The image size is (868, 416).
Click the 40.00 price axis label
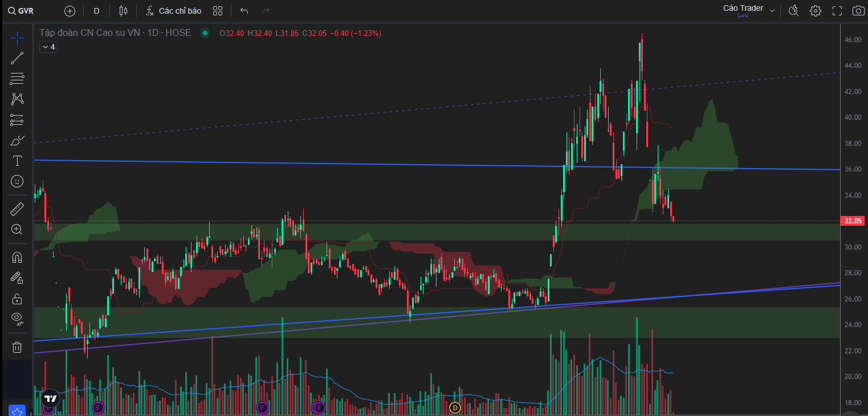(x=853, y=117)
